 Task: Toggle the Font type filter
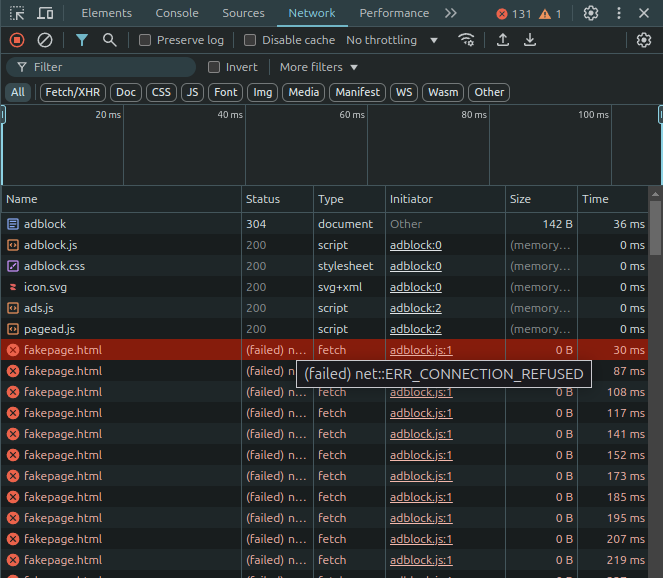click(225, 92)
